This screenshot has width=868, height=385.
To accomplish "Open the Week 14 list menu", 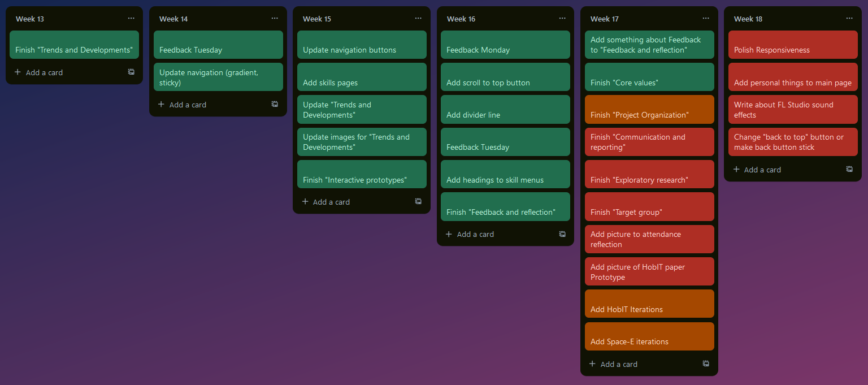I will click(x=275, y=18).
